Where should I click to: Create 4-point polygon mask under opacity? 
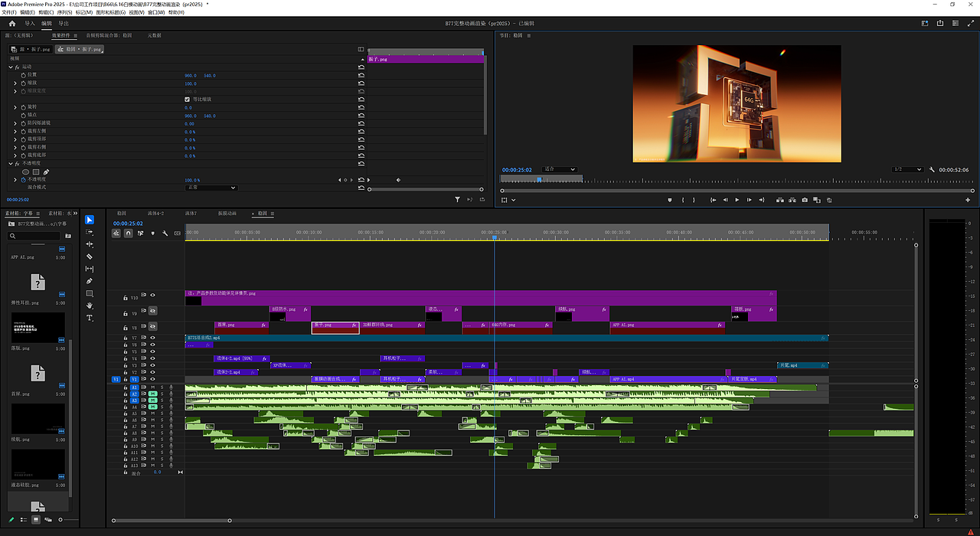tap(35, 172)
